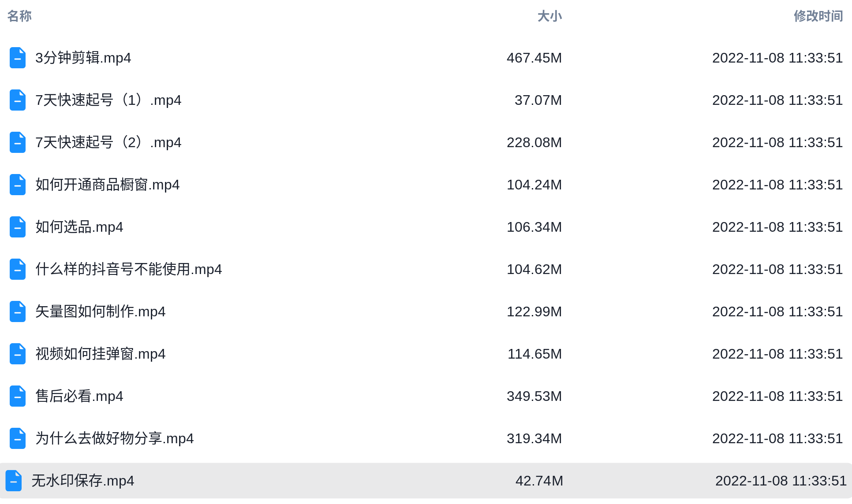Open 什么样的抖音号不能使用.mp4
Viewport: 852px width, 504px height.
[x=128, y=269]
